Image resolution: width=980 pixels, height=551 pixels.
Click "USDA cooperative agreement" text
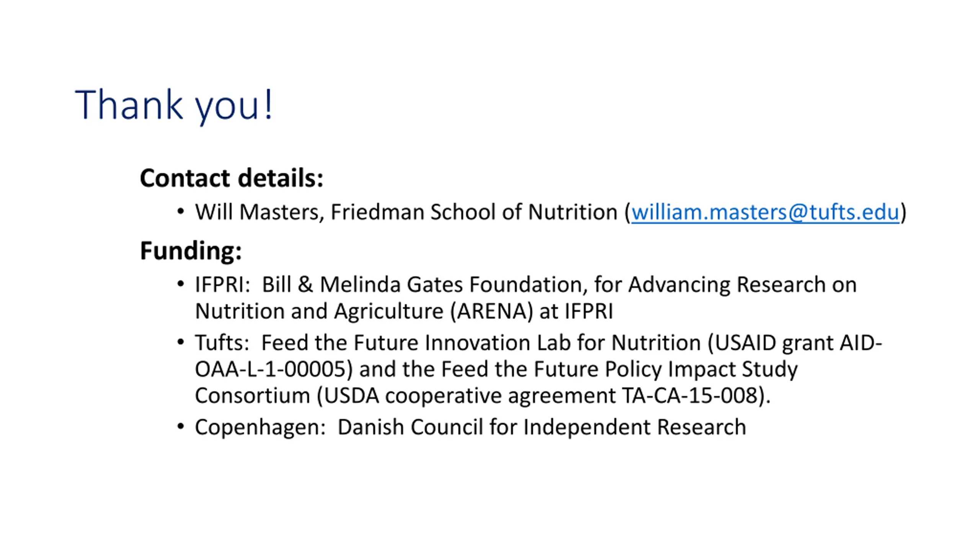coord(470,396)
